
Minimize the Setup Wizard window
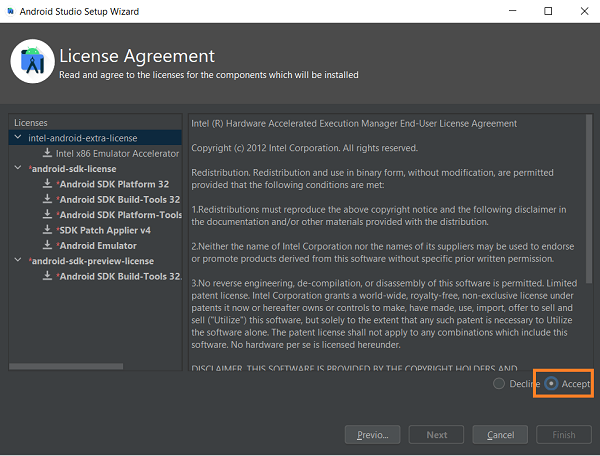512,11
